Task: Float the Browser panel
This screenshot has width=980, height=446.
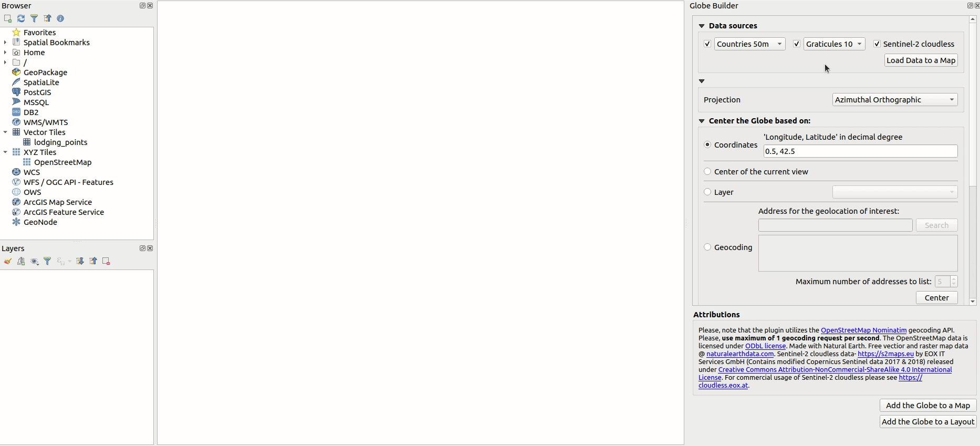Action: [x=142, y=6]
